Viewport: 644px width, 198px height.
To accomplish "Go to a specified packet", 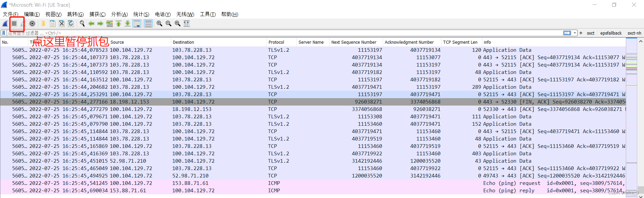I will [109, 24].
